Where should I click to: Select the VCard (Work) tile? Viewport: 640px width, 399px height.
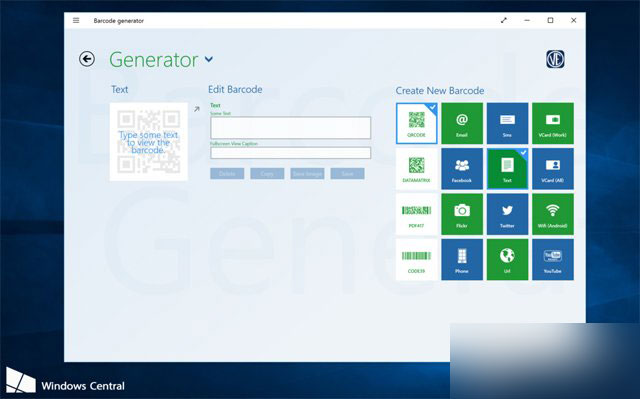pyautogui.click(x=553, y=123)
